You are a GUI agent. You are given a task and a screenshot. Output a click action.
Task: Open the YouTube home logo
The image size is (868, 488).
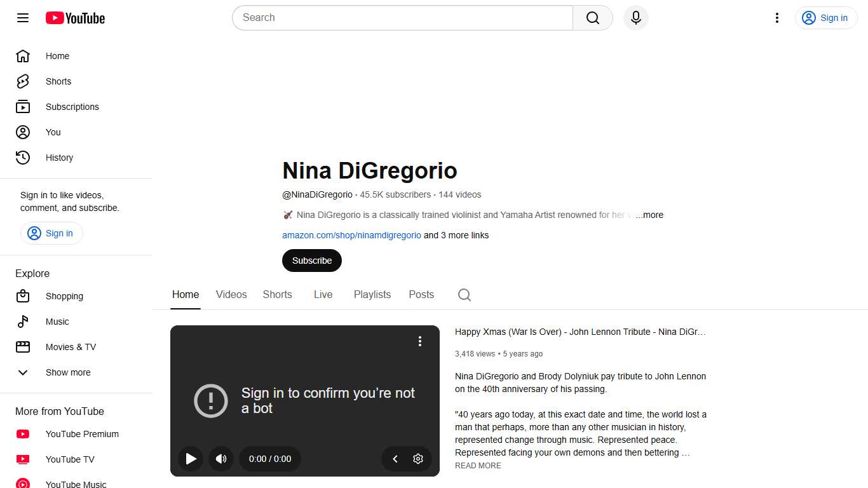click(x=74, y=18)
